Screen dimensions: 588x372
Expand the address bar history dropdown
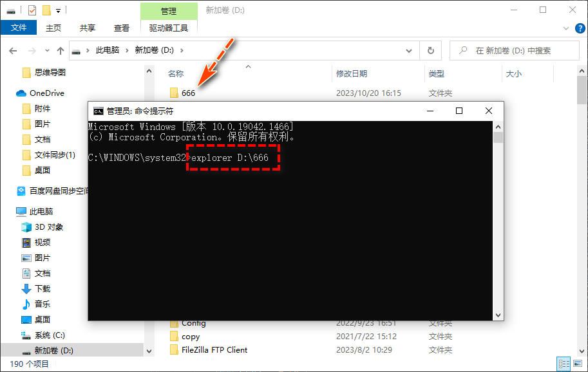[409, 50]
